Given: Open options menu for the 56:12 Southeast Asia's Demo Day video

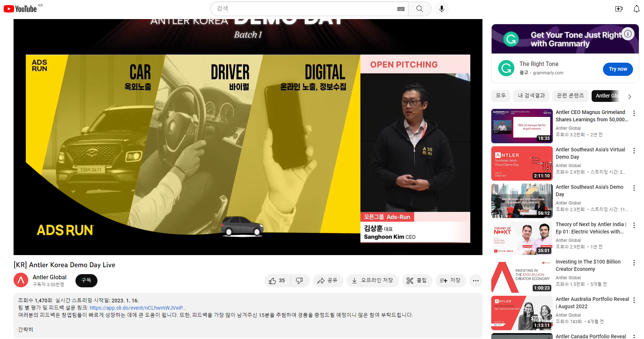Looking at the screenshot, I should pyautogui.click(x=634, y=188).
